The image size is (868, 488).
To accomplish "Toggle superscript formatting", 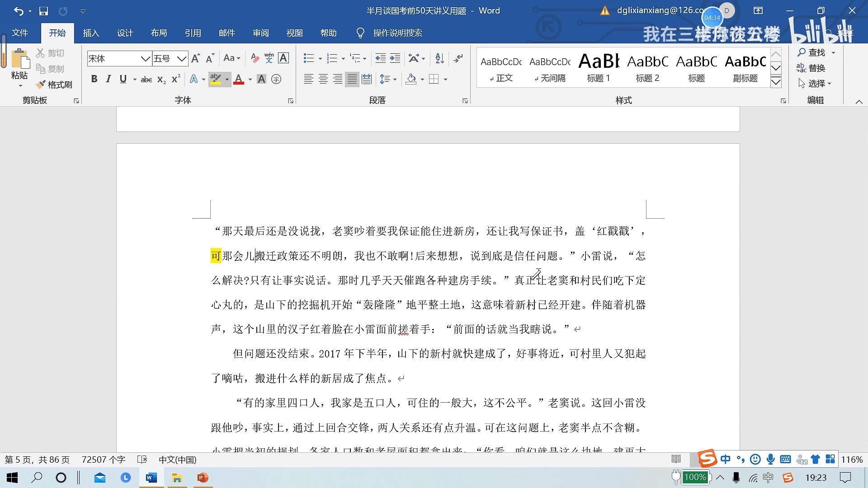I will point(176,80).
